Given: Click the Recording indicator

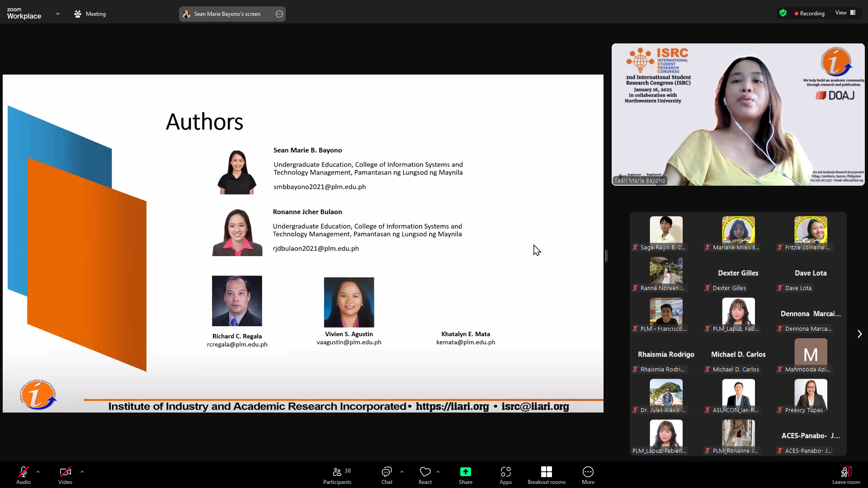Looking at the screenshot, I should [809, 14].
